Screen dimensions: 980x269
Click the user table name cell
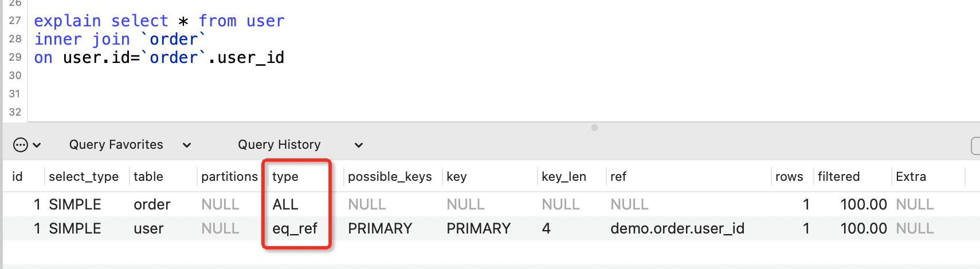[148, 228]
